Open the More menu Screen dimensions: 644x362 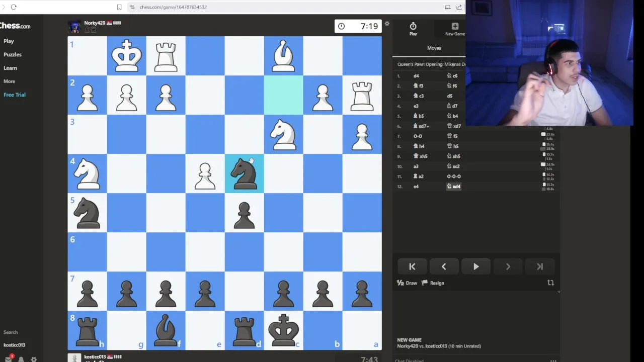(9, 81)
